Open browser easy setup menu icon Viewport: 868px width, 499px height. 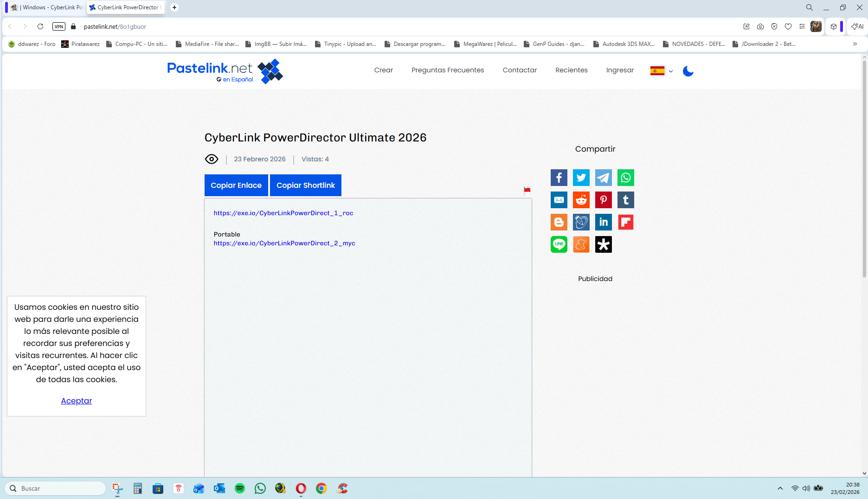click(802, 26)
